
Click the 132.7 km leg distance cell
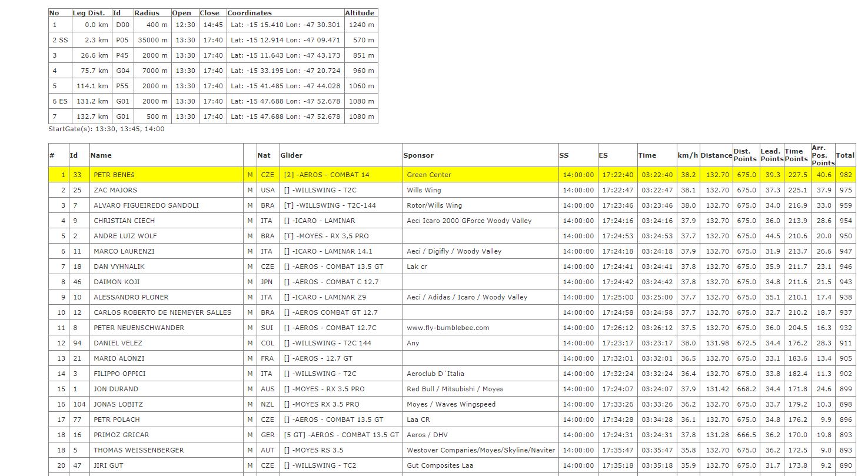(x=91, y=116)
